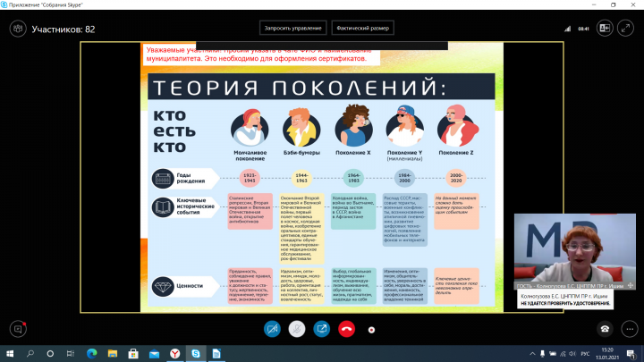The width and height of the screenshot is (644, 362).
Task: Open the chat conversation icon
Action: click(x=15, y=328)
